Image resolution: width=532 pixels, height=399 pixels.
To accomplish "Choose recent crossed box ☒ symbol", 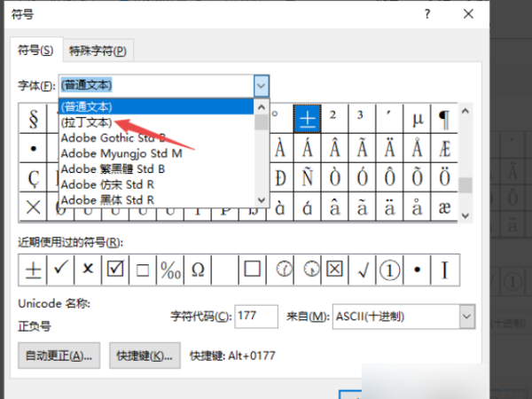I will click(334, 270).
